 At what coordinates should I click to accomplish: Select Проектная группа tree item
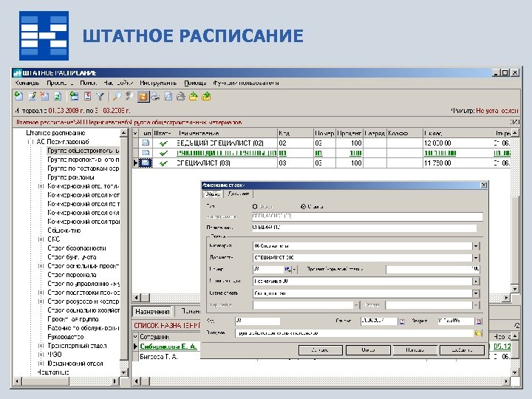click(x=73, y=319)
